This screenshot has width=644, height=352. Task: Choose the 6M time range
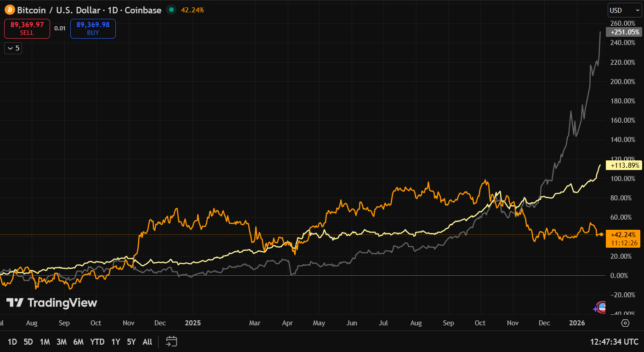pyautogui.click(x=78, y=341)
